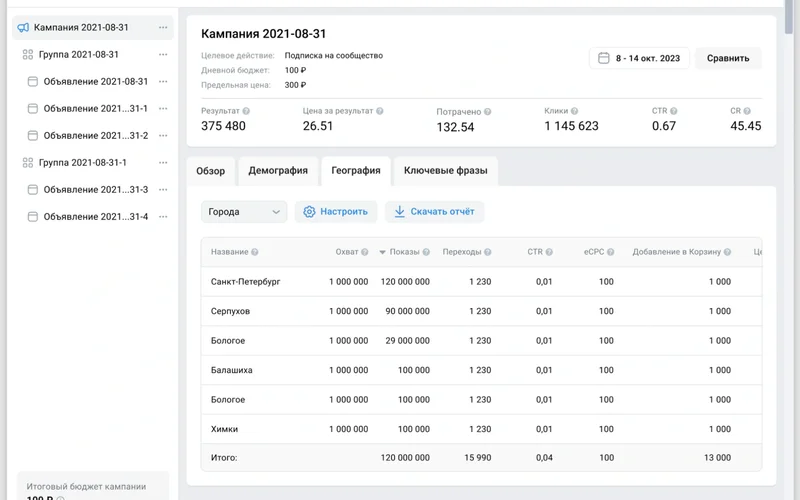Select Объявление 2021...31-1 in sidebar
This screenshot has height=500, width=800.
[x=93, y=109]
